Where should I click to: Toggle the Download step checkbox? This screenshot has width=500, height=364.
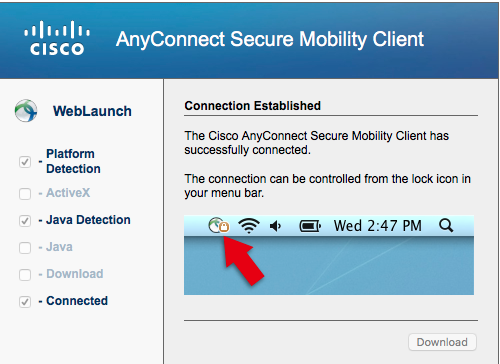pyautogui.click(x=25, y=275)
